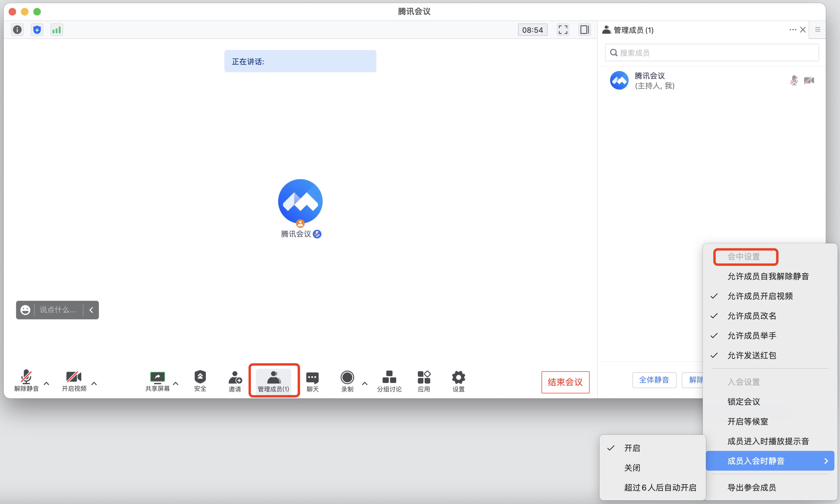Viewport: 840px width, 504px height.
Task: Click the blue security shield icon
Action: [x=37, y=30]
